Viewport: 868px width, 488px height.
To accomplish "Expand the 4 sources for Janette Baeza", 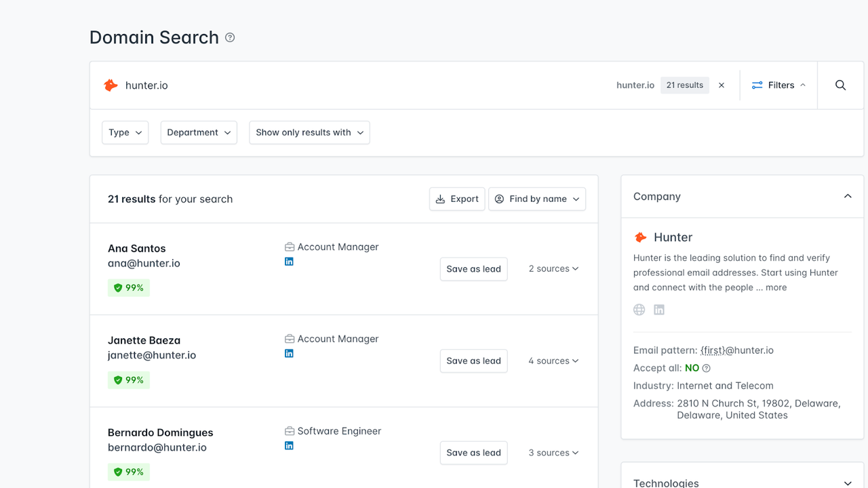I will (553, 361).
